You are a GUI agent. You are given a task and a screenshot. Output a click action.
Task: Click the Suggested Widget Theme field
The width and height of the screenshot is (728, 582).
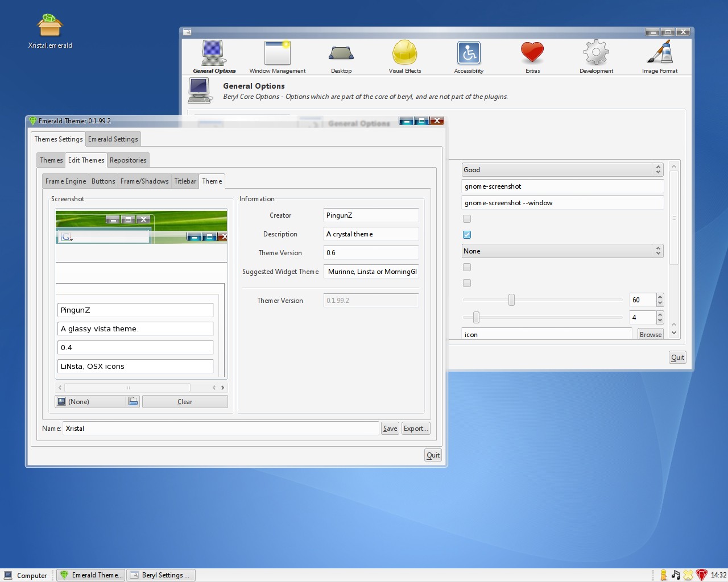pos(371,272)
